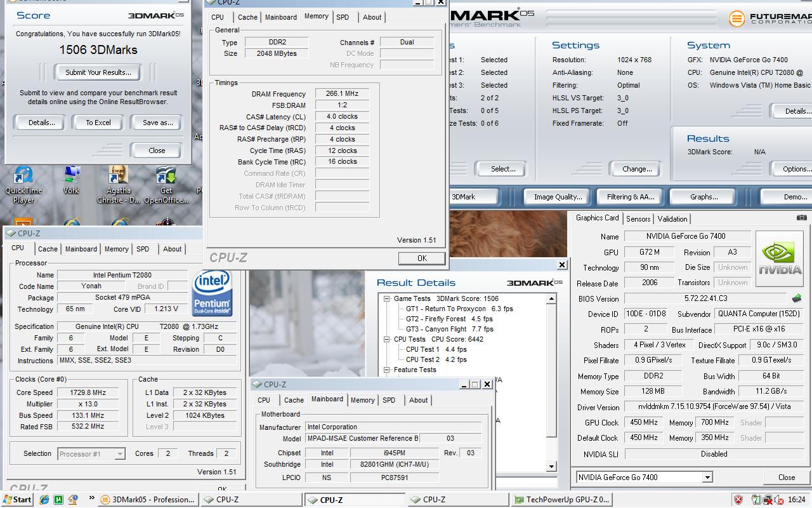812x508 pixels.
Task: Open About tab in CPU-Z Memory window
Action: [x=372, y=17]
